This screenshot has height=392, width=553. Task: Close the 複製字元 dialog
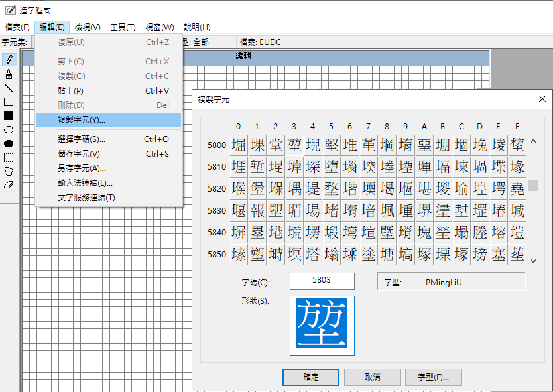[x=542, y=99]
